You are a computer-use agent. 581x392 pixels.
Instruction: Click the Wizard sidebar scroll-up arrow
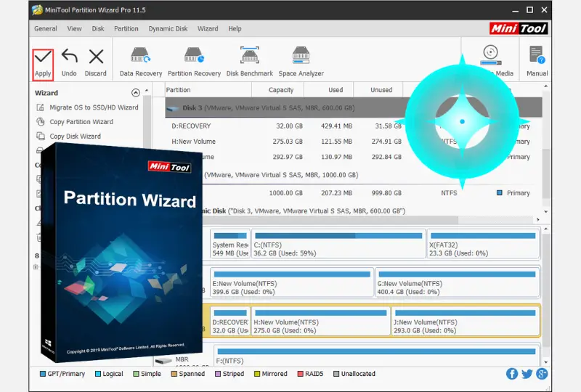[x=147, y=91]
